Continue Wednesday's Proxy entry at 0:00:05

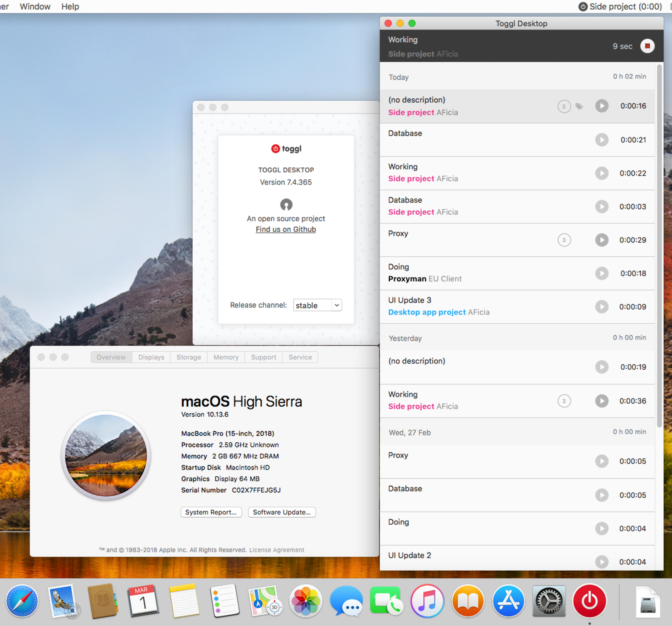(x=602, y=461)
